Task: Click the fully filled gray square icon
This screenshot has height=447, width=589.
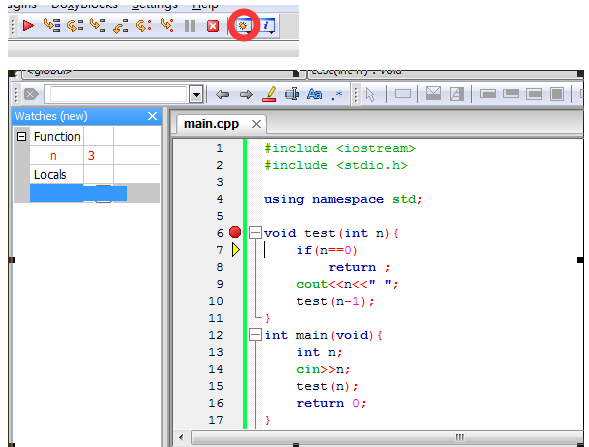Action: coord(557,94)
